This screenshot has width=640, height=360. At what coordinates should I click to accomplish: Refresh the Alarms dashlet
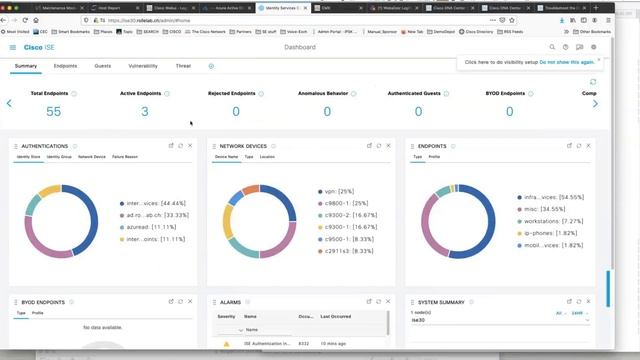pos(378,302)
